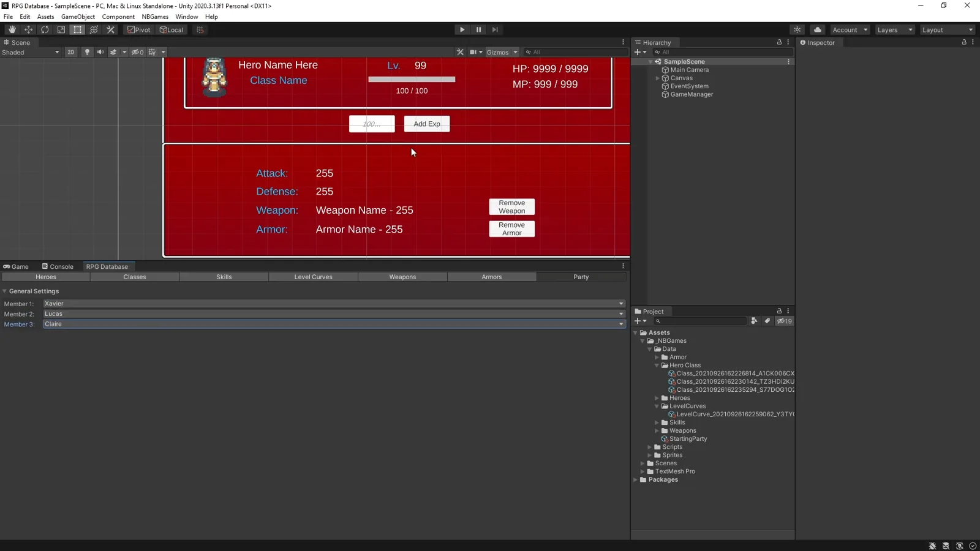
Task: Click the Remove Weapon button
Action: click(x=512, y=207)
